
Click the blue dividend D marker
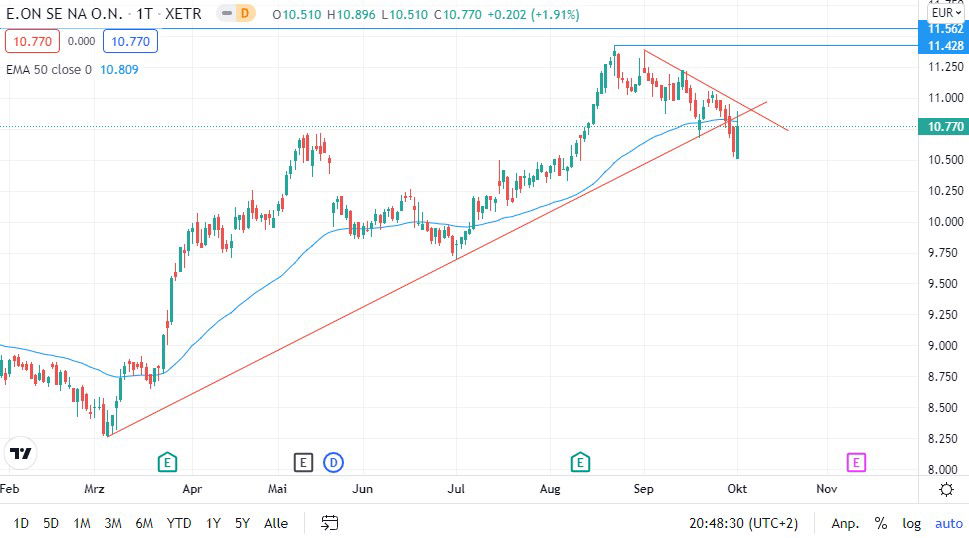(x=334, y=462)
